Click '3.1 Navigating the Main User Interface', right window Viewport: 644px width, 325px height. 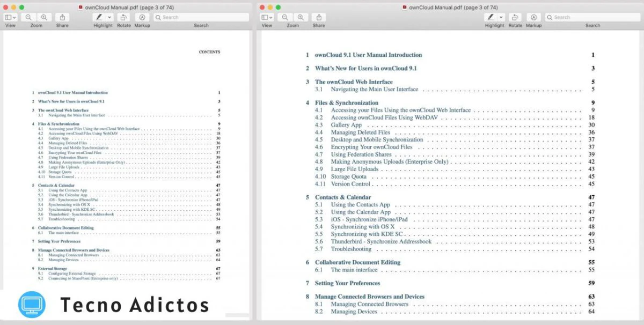[x=367, y=90]
